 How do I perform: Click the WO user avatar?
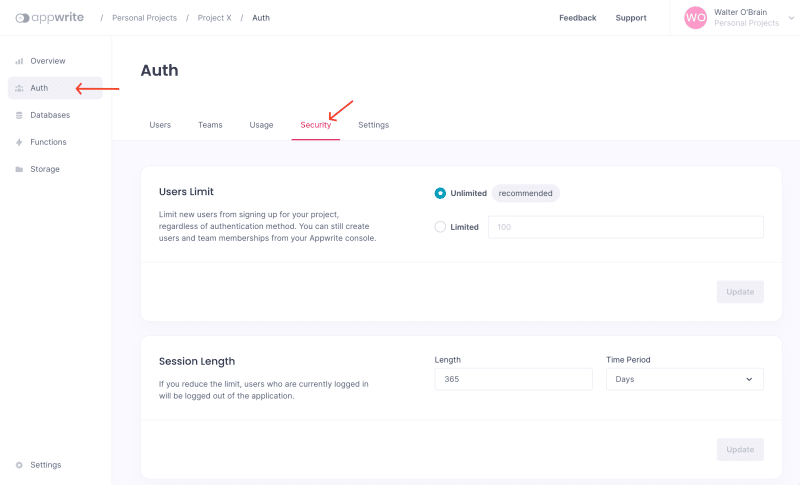(x=695, y=18)
